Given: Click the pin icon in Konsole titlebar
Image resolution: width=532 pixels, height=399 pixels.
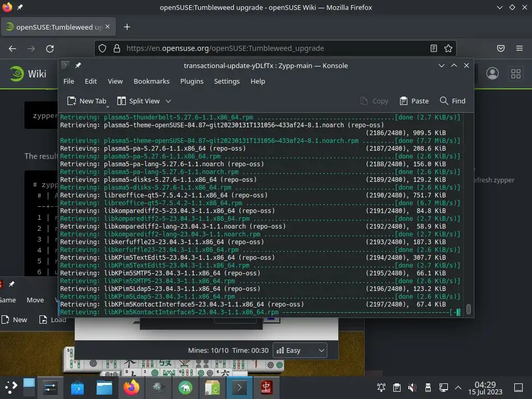Looking at the screenshot, I should pyautogui.click(x=78, y=65).
